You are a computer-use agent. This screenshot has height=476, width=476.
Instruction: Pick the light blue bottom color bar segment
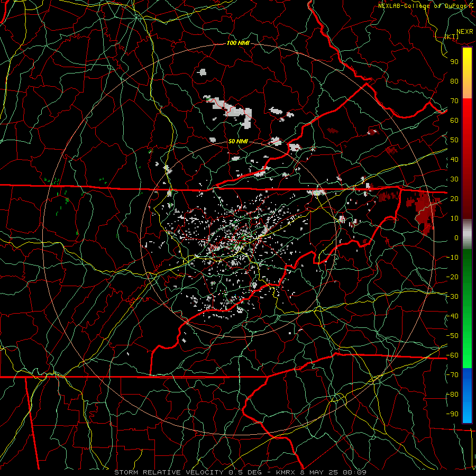pos(467,411)
